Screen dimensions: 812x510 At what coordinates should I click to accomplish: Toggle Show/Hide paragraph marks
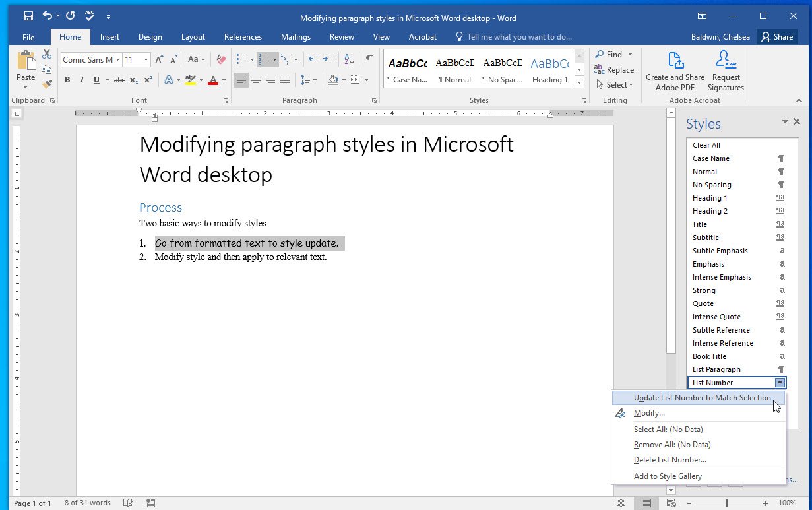coord(369,60)
